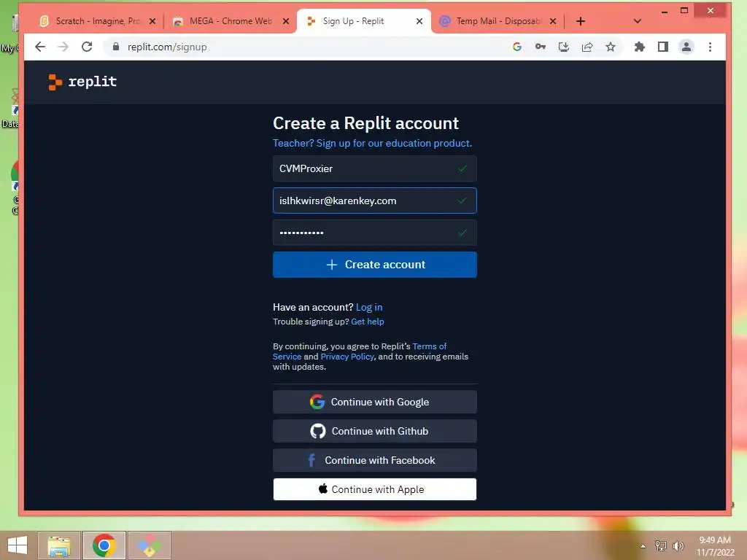
Task: Continue with Github sign-up
Action: (374, 431)
